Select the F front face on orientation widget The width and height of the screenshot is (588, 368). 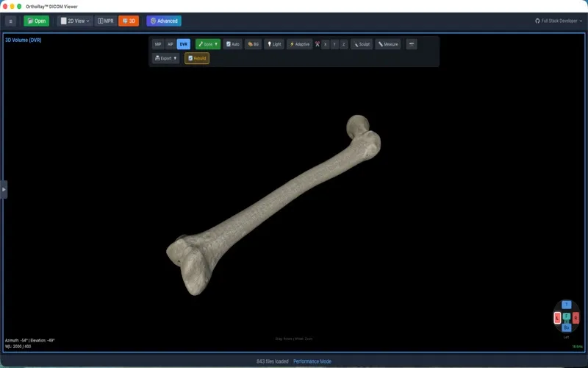pos(566,316)
